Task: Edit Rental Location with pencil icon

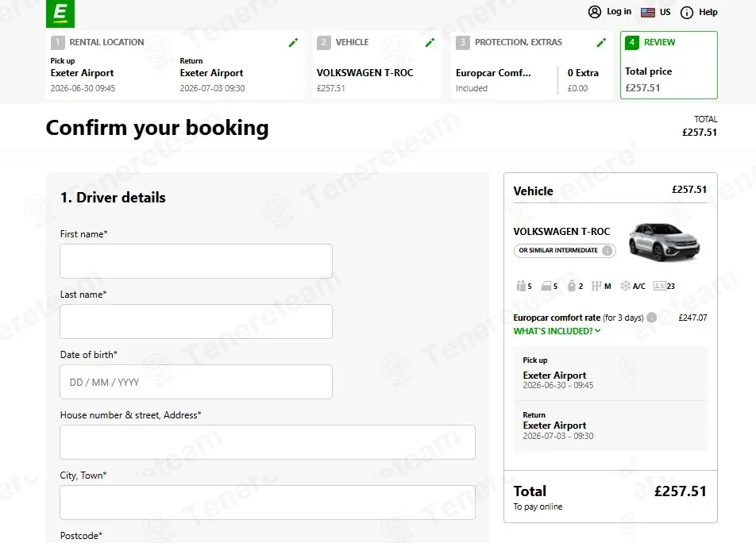Action: point(293,43)
